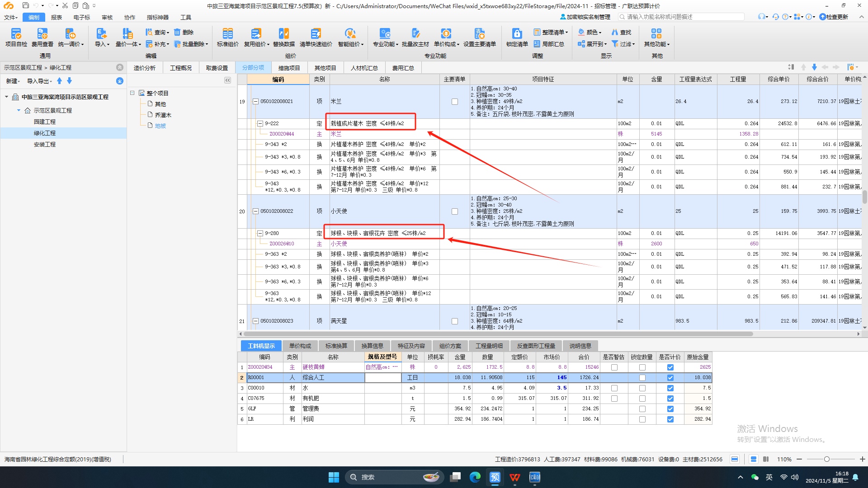
Task: Toggle 锁定数量 for 综合人工 row
Action: point(642,378)
